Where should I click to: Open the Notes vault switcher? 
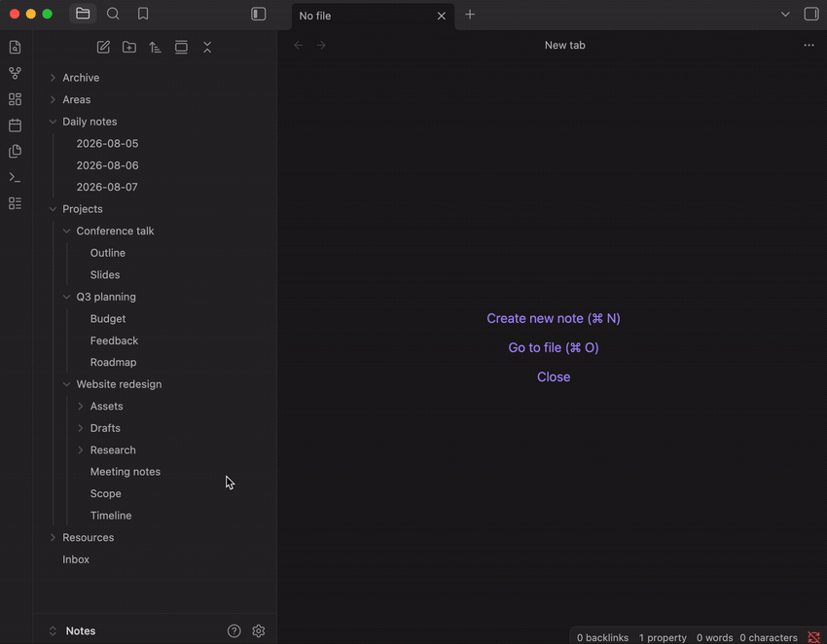tap(72, 630)
